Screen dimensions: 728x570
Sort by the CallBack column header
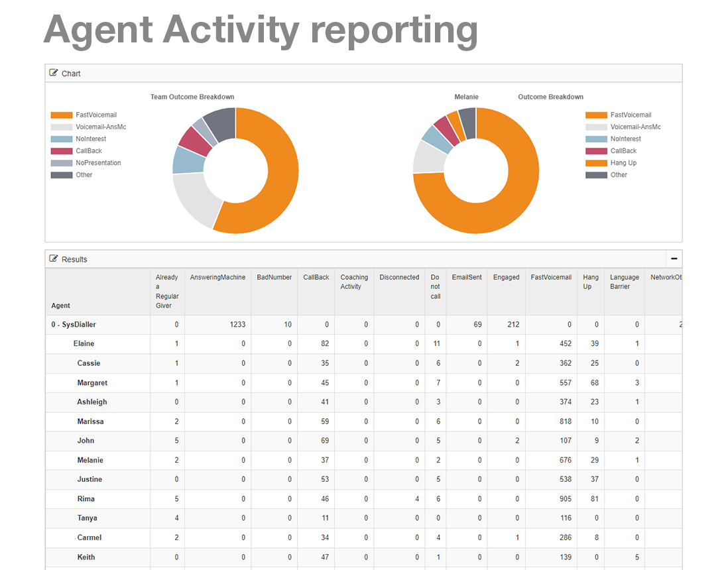pos(316,277)
